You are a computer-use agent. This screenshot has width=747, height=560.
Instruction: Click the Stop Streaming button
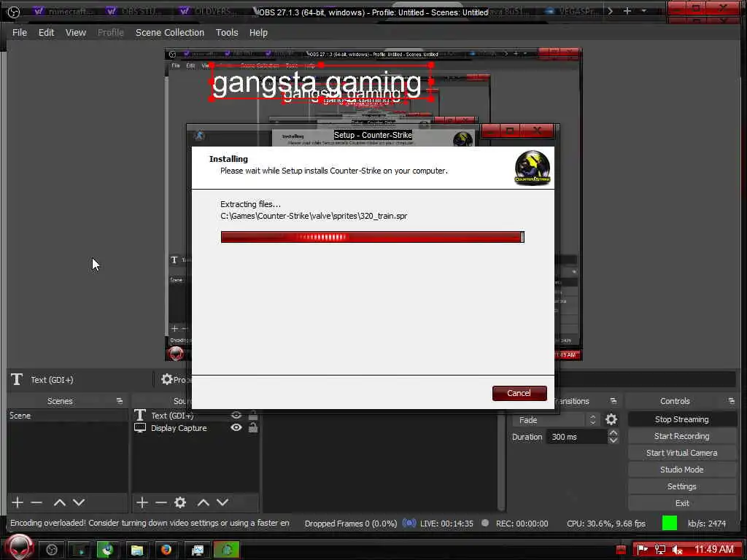pos(682,419)
